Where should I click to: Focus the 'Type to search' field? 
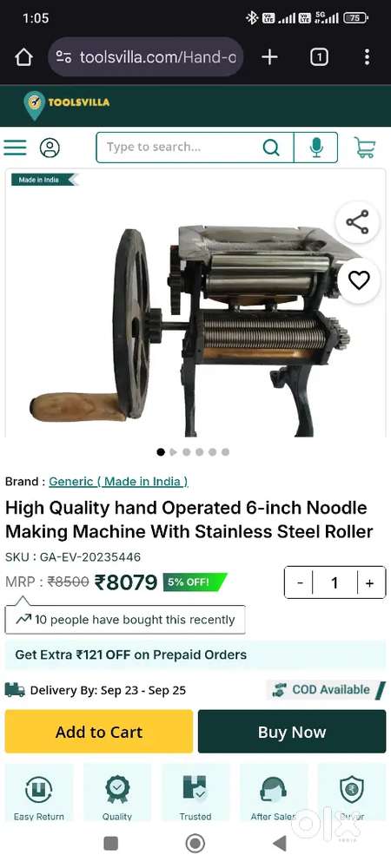point(178,148)
